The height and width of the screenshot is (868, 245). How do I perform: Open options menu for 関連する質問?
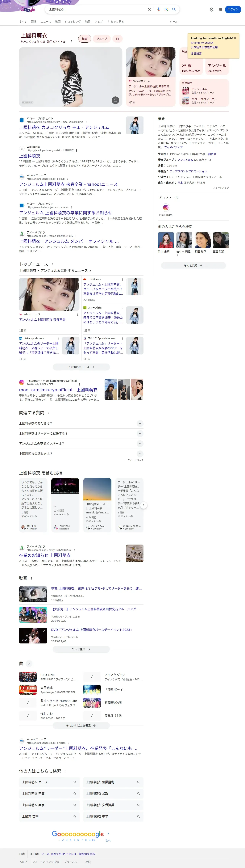click(48, 413)
